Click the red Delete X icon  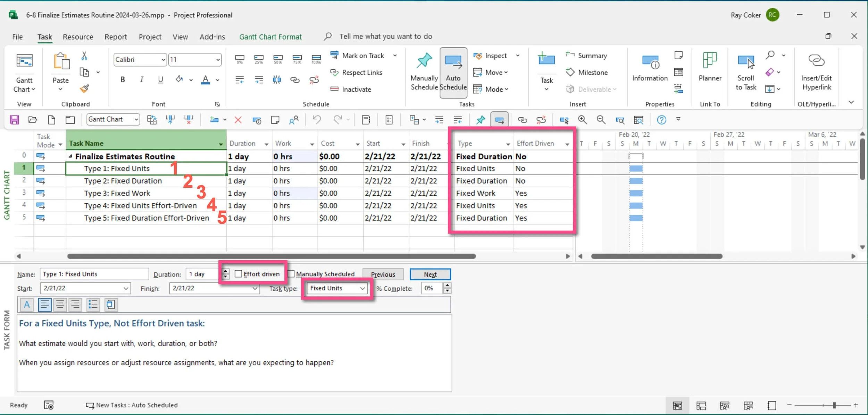pyautogui.click(x=238, y=120)
